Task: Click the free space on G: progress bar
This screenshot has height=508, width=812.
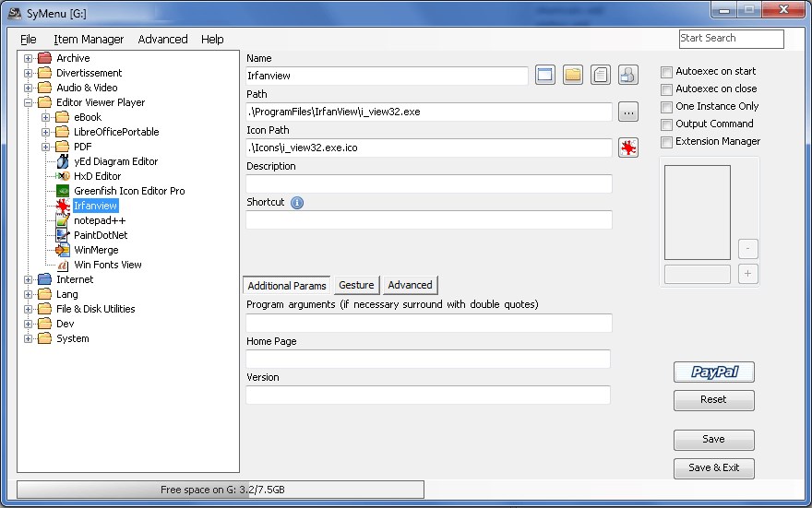Action: 221,490
